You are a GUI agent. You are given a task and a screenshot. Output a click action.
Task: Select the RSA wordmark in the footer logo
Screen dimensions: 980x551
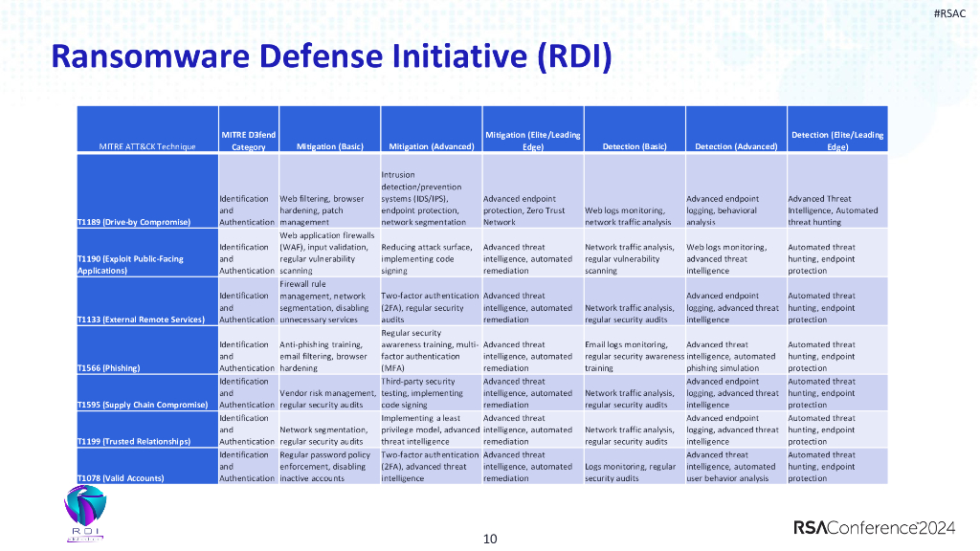point(812,527)
